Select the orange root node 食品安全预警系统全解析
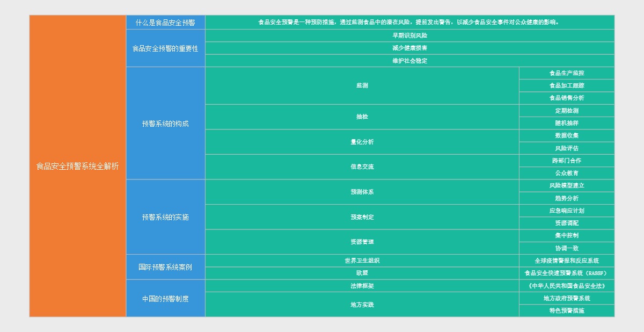644x332 pixels. tap(78, 166)
